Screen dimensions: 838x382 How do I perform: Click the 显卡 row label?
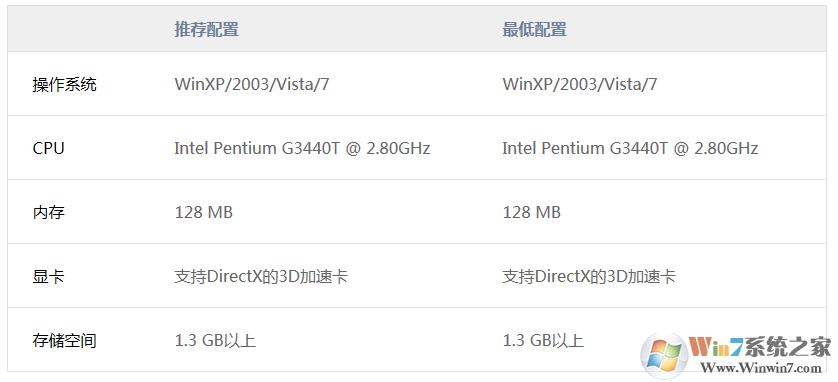coord(49,277)
